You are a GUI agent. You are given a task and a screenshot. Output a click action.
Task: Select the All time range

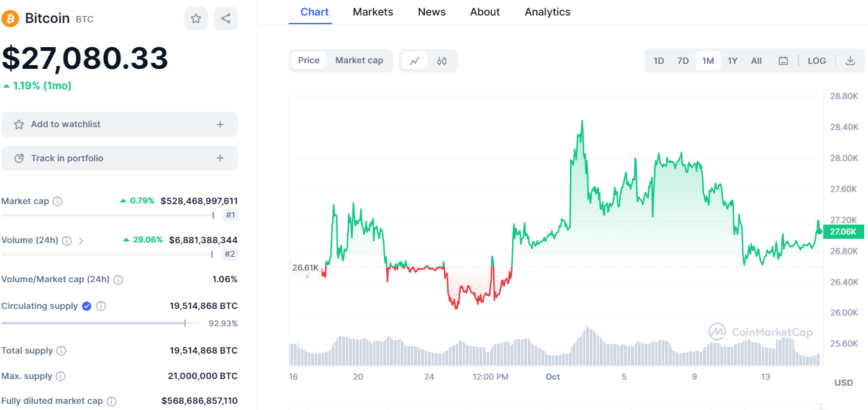point(756,61)
